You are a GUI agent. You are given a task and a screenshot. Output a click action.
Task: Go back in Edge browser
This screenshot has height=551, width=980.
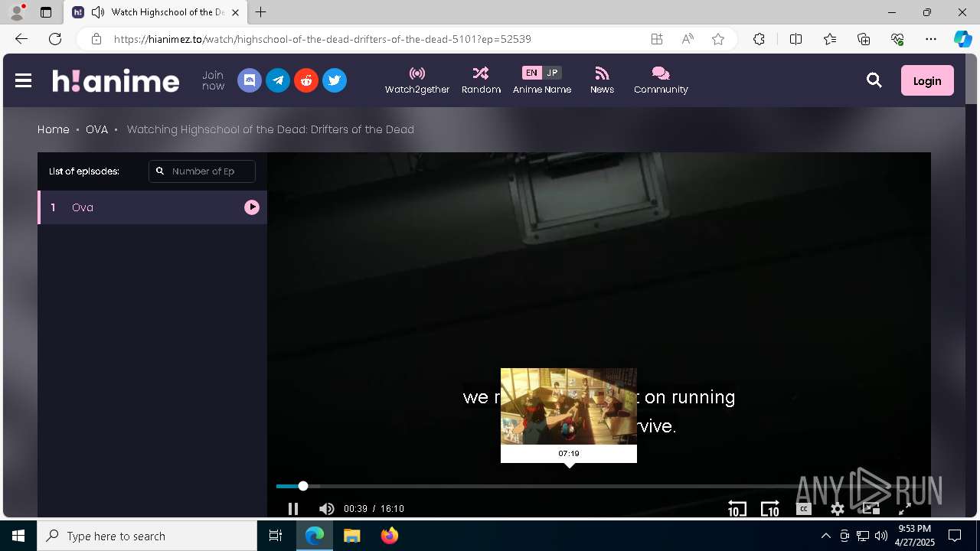tap(21, 39)
